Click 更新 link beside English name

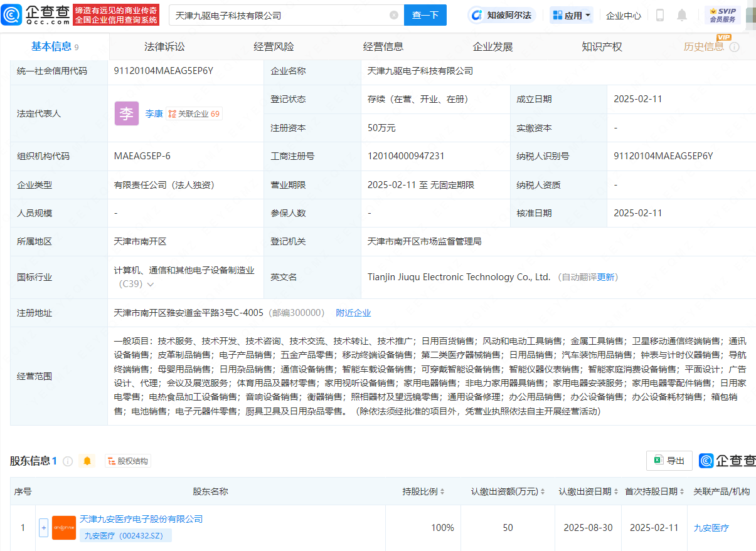pyautogui.click(x=606, y=277)
